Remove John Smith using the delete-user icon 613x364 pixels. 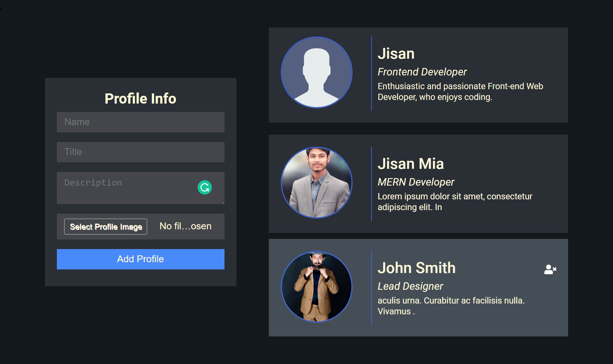point(550,269)
